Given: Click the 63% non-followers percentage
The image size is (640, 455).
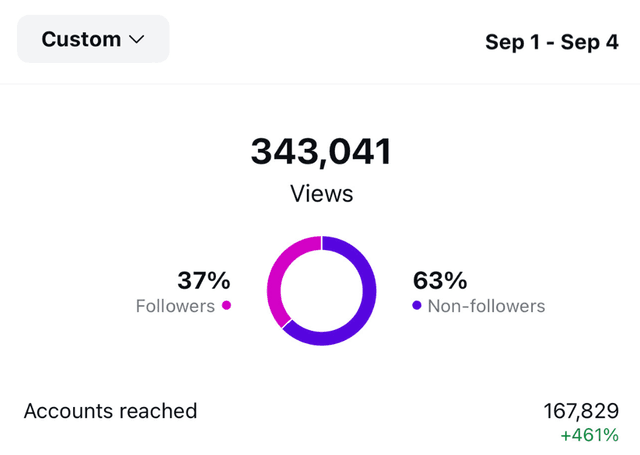Looking at the screenshot, I should point(440,280).
